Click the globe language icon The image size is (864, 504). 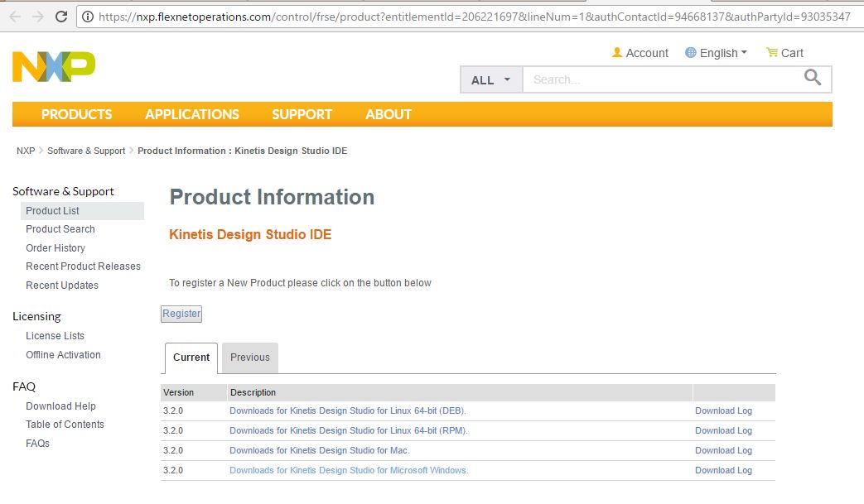(x=690, y=52)
